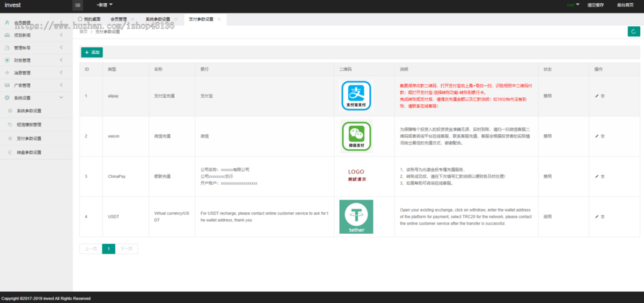
Task: Delete the weixin payment row
Action: [x=603, y=136]
